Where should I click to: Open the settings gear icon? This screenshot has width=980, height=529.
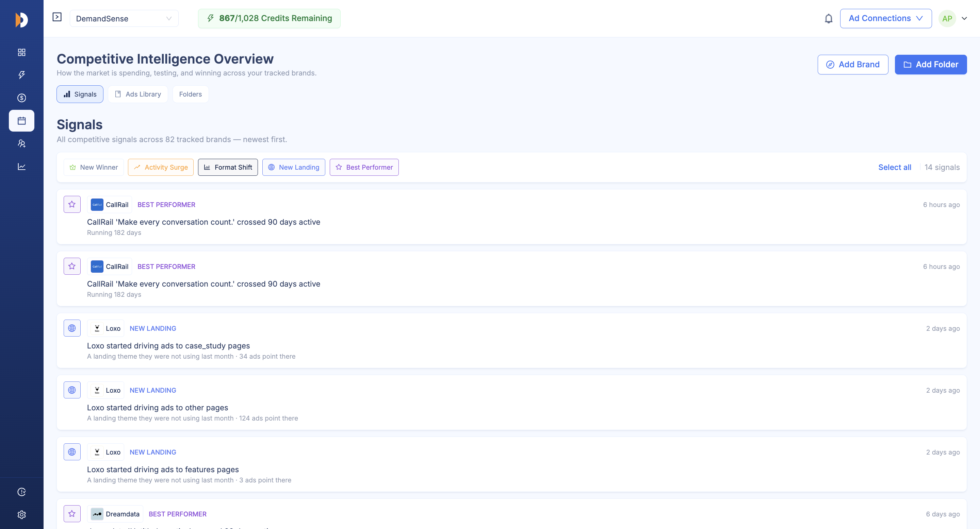pos(22,515)
